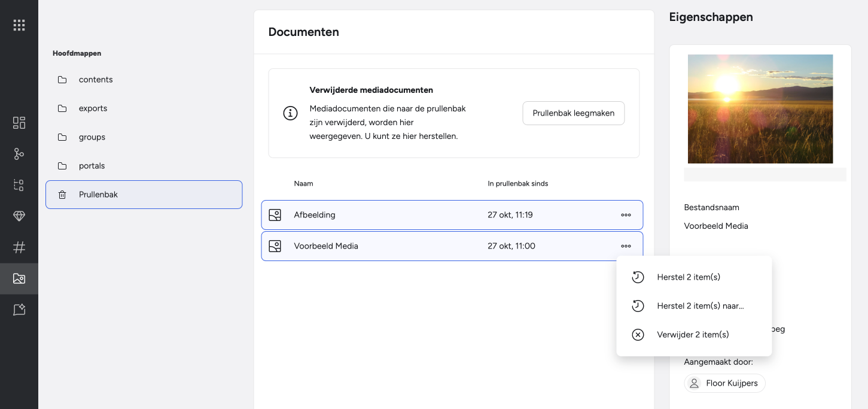Screen dimensions: 868x409
Task: Open three-dot menu for Voorbeeld Media row
Action: pyautogui.click(x=626, y=246)
